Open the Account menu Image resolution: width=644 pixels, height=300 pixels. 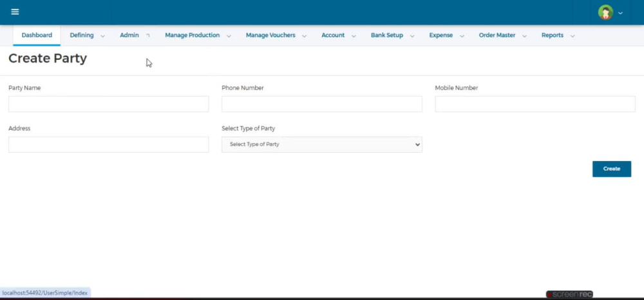(333, 35)
